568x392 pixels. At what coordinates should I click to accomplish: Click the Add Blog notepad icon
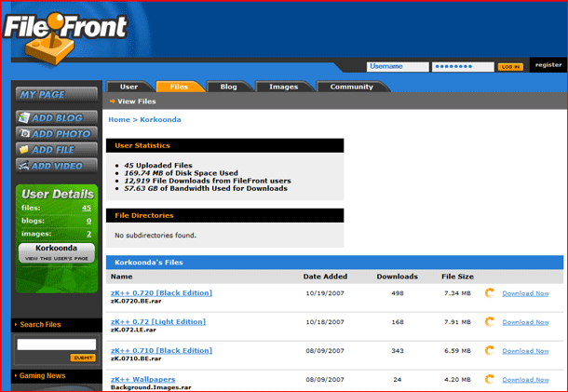point(24,117)
